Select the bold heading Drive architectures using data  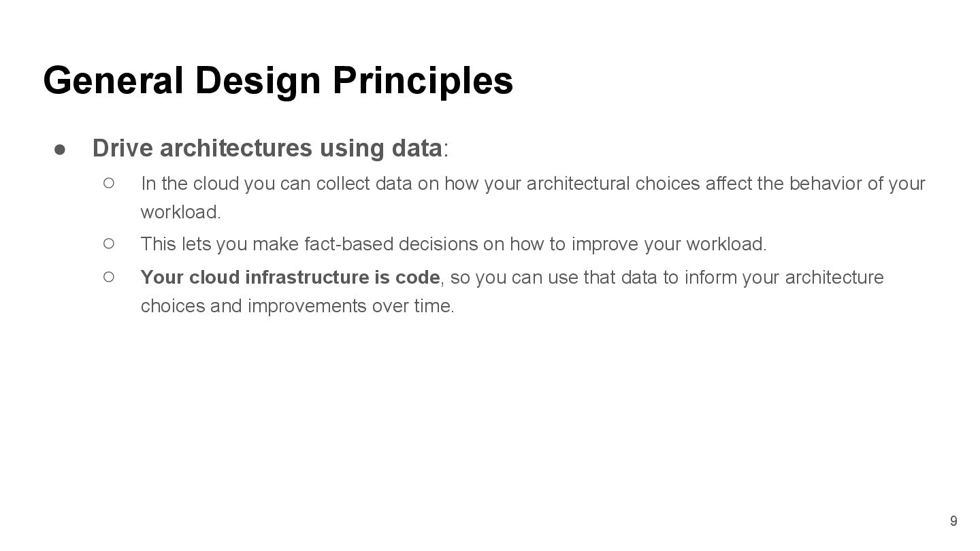[267, 148]
